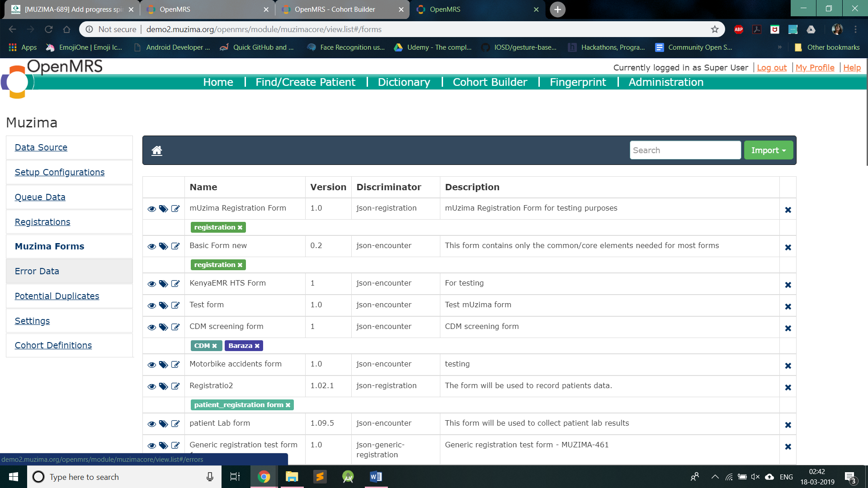This screenshot has height=488, width=868.
Task: Open tags for KenyaEMR HTS Form
Action: click(164, 284)
